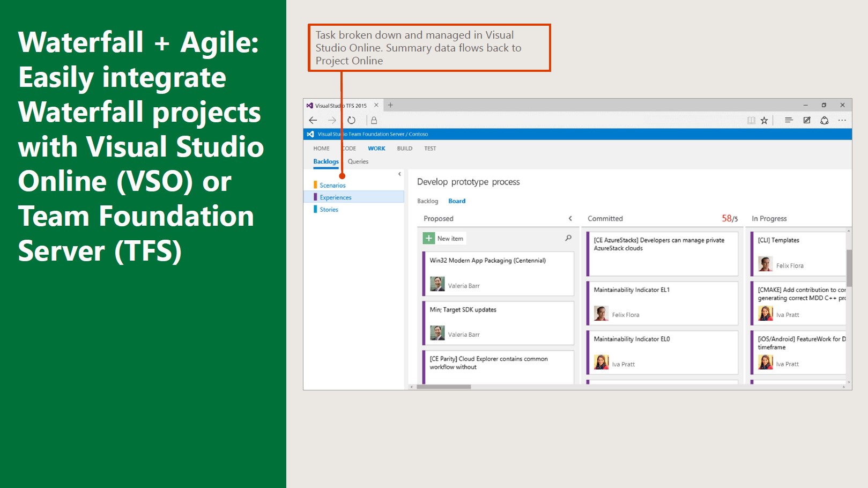Select Scenarios backlog level
This screenshot has height=488, width=868.
point(332,185)
